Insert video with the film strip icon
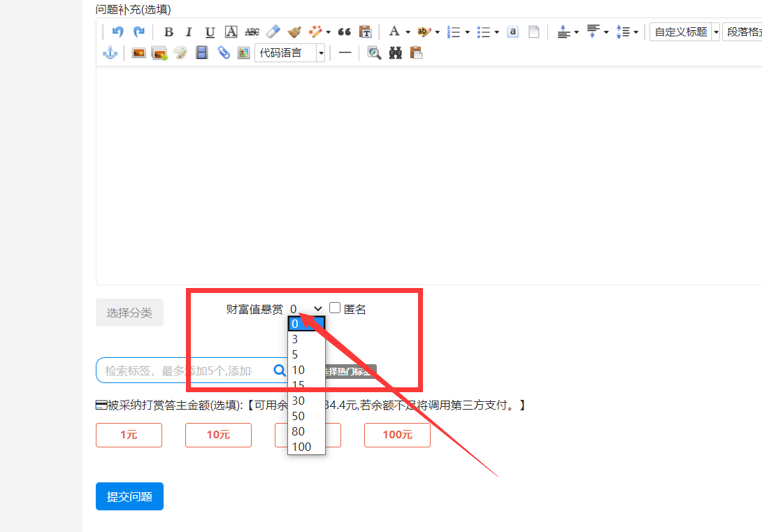 click(202, 53)
